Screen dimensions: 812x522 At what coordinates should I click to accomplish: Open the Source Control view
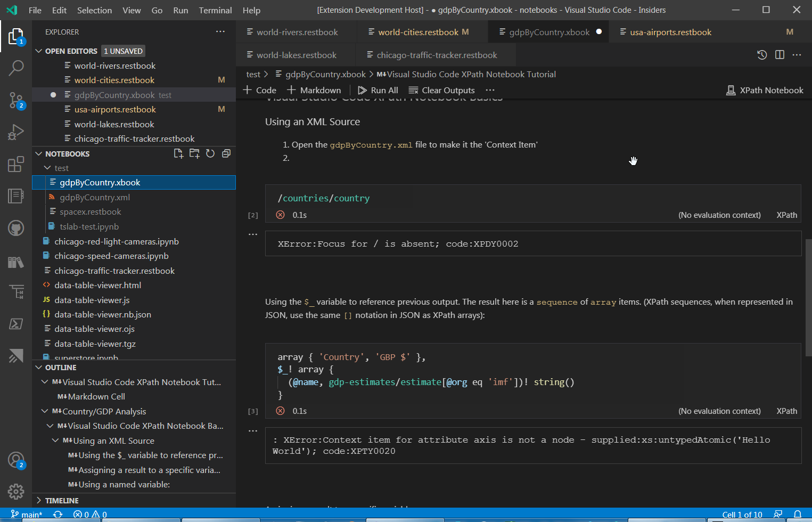[x=16, y=100]
